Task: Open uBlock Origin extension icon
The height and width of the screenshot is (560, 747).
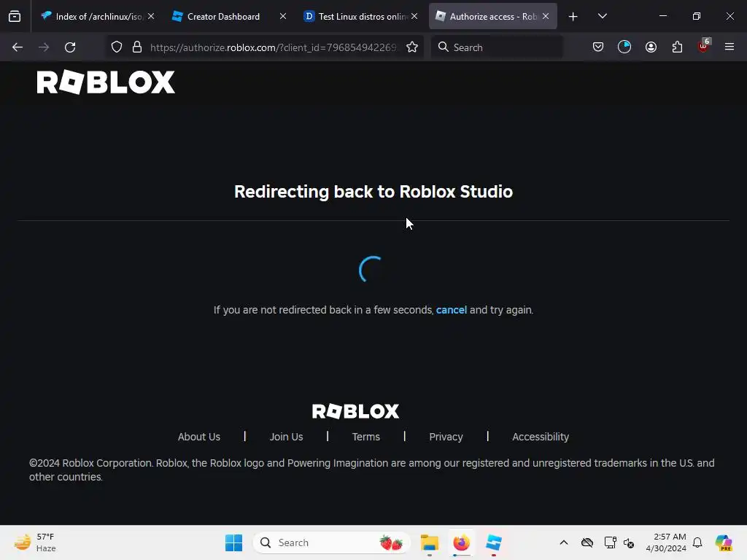Action: click(x=704, y=46)
